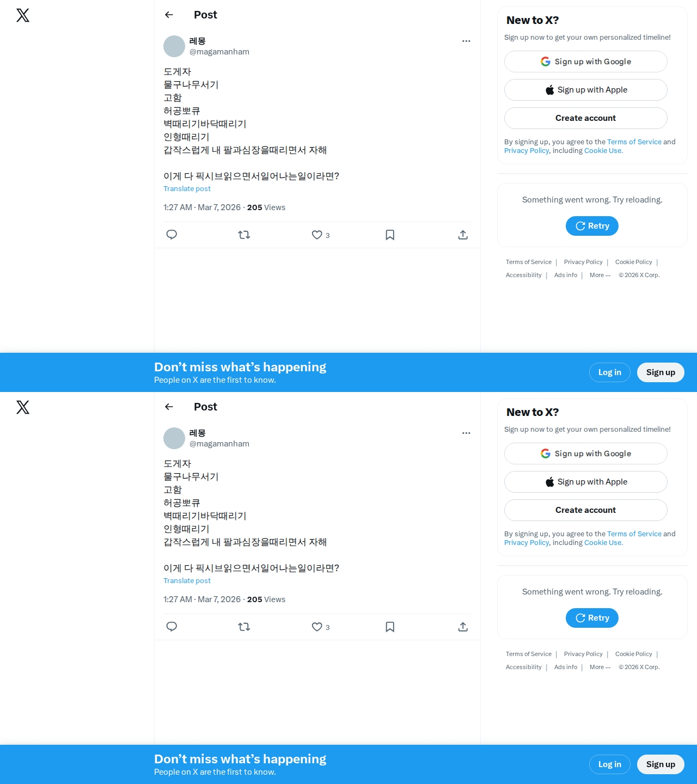Repost using the retweet icon under the first post
697x784 pixels.
pyautogui.click(x=244, y=235)
